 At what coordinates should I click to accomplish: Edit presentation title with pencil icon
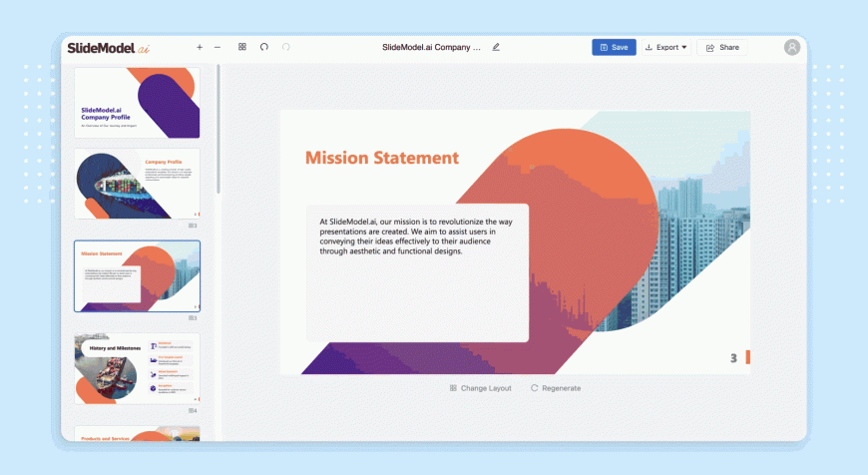496,47
